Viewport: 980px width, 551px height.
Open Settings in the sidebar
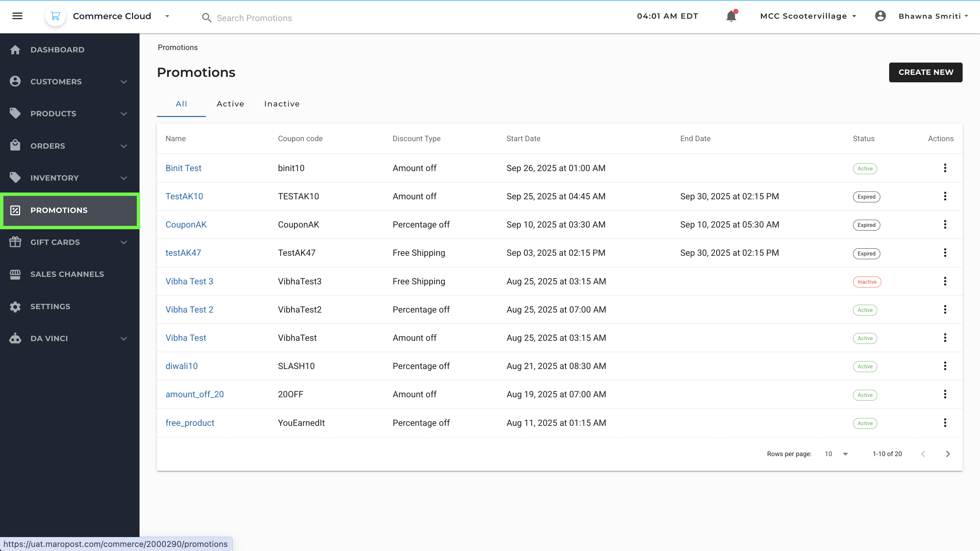(x=50, y=306)
